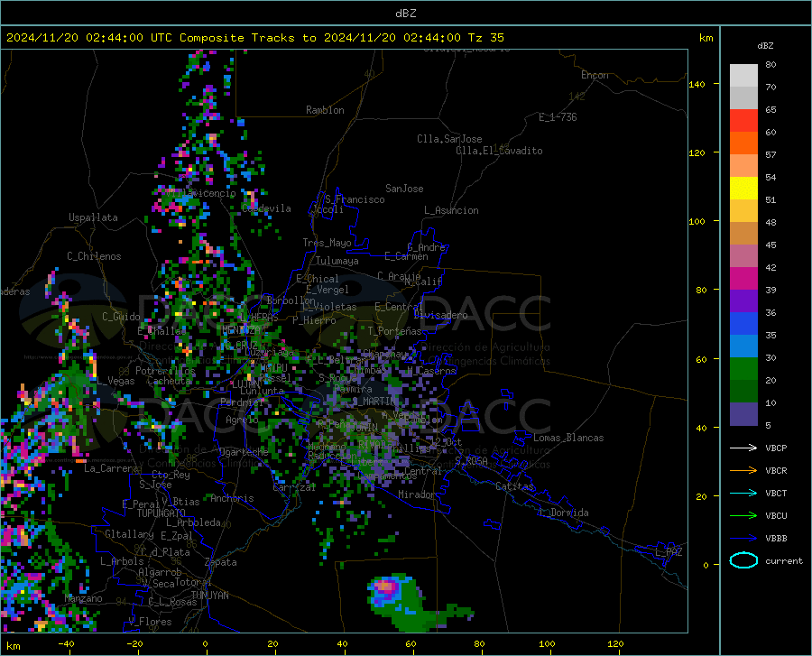Screen dimensions: 812x656
Task: Click the 120 tick on bottom km axis
Action: [615, 643]
